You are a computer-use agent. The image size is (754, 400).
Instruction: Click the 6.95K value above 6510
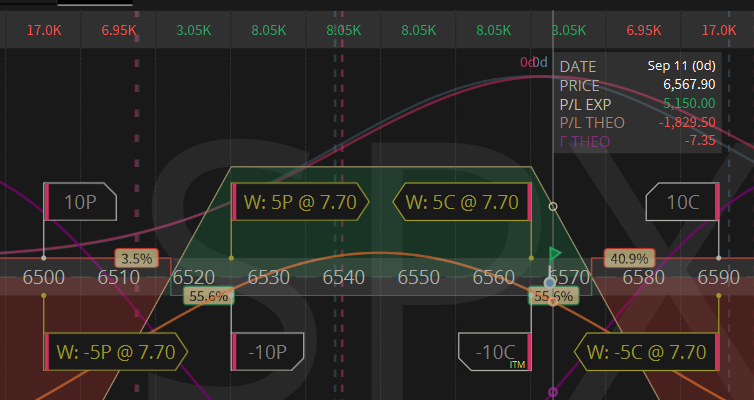click(119, 30)
